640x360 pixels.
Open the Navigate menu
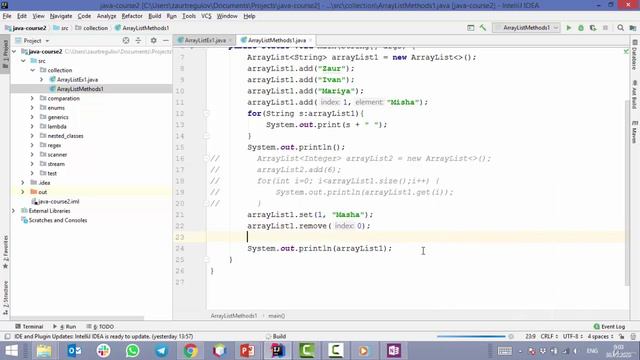point(61,16)
